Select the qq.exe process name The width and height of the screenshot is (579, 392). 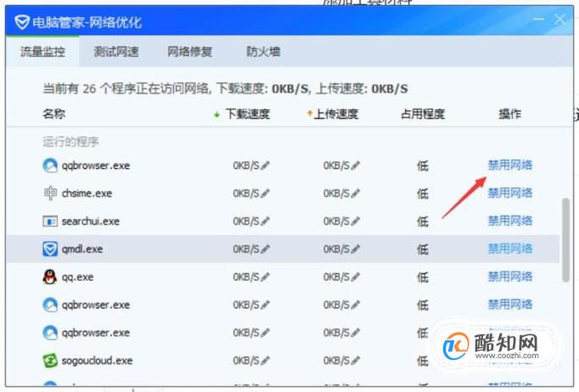click(77, 277)
